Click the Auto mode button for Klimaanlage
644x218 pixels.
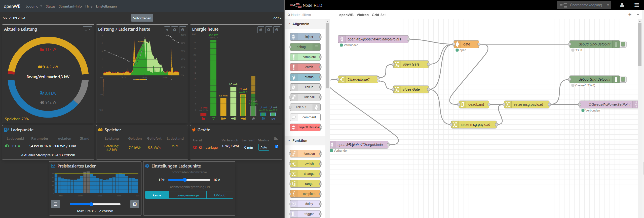[x=263, y=147]
